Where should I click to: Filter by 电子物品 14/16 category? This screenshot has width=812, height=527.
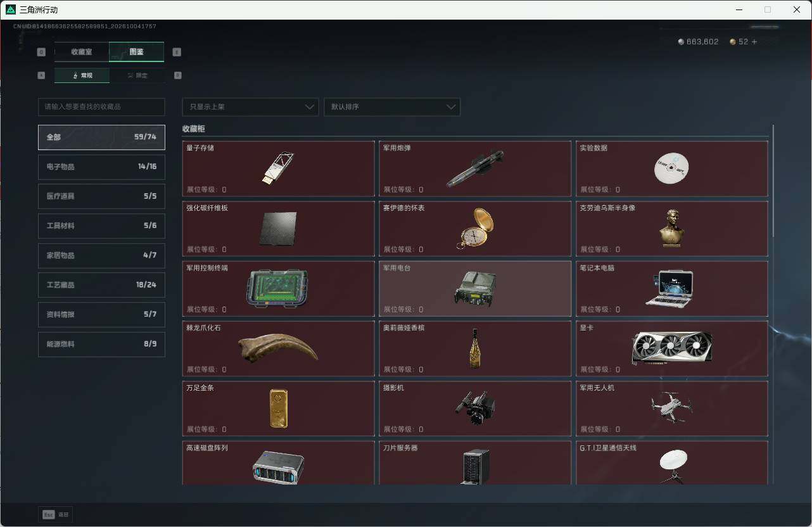[x=101, y=167]
